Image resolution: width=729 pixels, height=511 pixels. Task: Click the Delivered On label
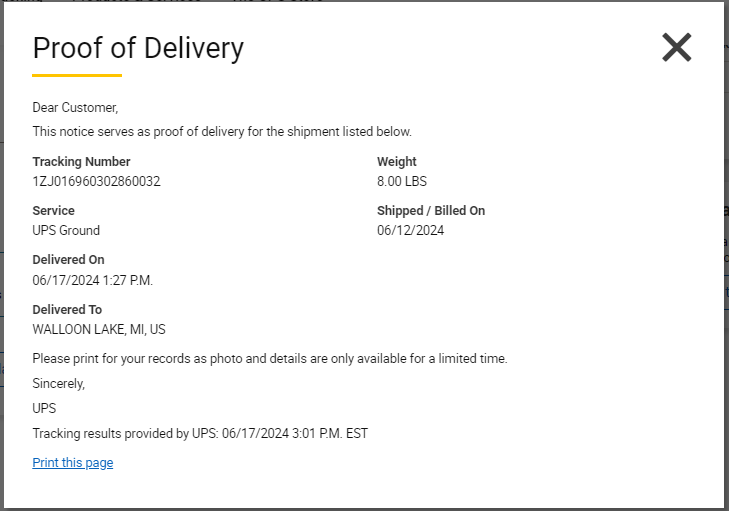click(68, 259)
